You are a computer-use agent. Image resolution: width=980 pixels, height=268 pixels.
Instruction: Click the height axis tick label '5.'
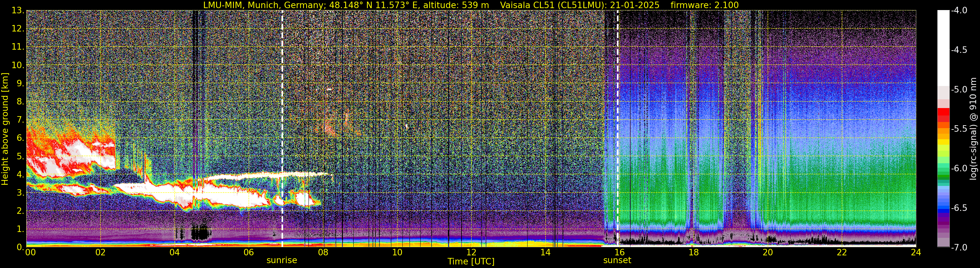click(x=20, y=156)
